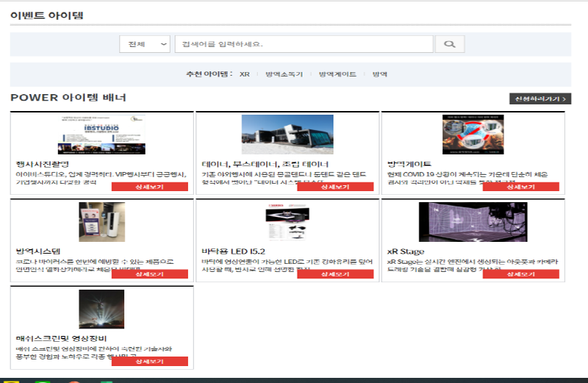Open 상세보기 for the xR Stage card
The image size is (588, 383).
click(520, 274)
